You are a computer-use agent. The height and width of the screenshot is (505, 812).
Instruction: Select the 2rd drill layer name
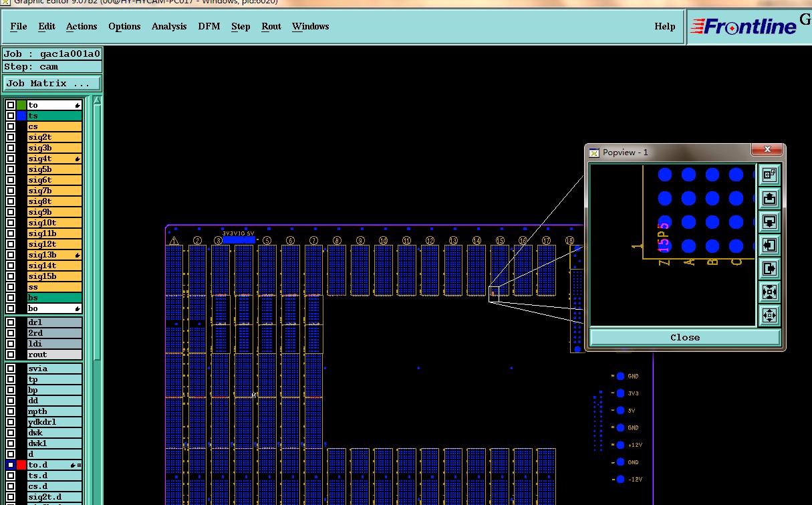tap(54, 333)
